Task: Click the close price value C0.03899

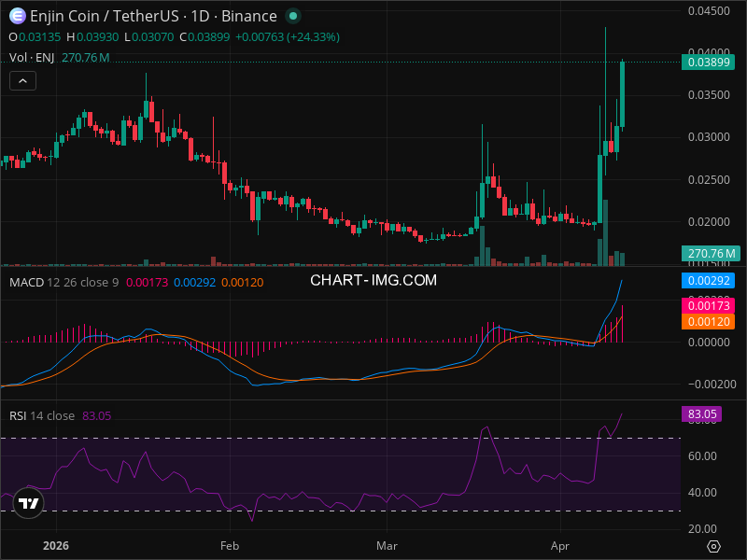Action: click(x=204, y=37)
